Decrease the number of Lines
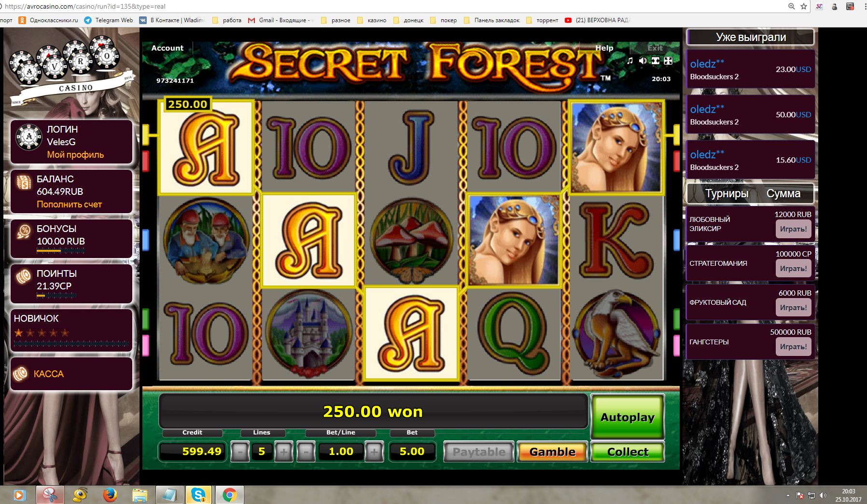Screen dimensions: 867x504 click(240, 452)
